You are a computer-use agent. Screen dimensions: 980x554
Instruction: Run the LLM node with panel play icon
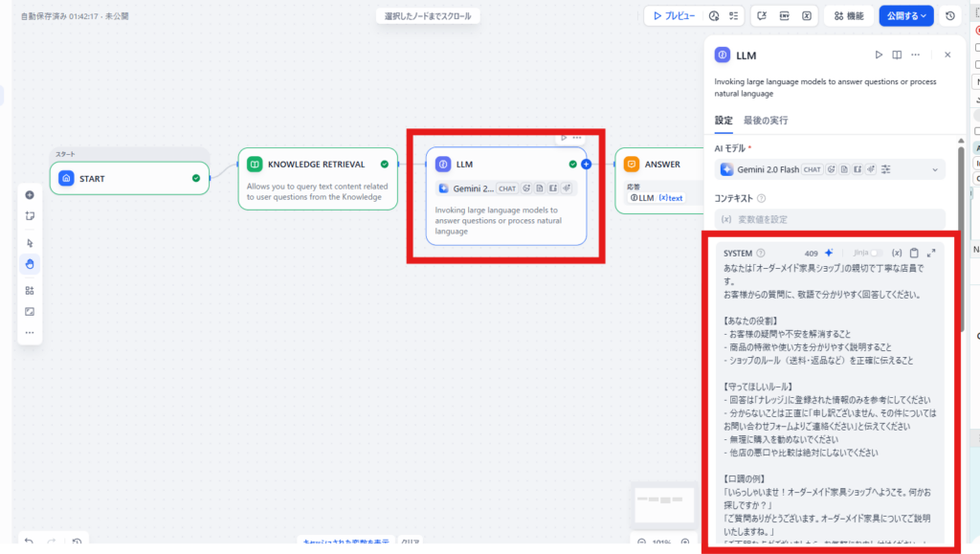click(880, 55)
